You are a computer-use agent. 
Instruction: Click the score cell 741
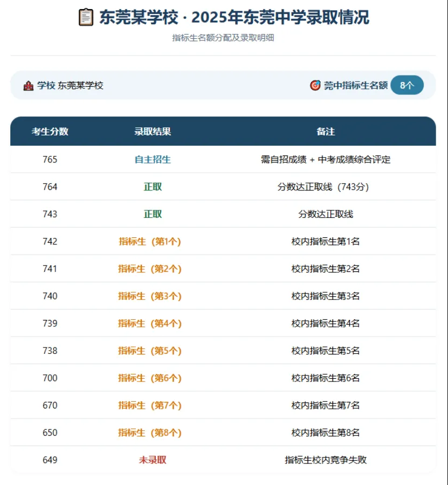50,269
